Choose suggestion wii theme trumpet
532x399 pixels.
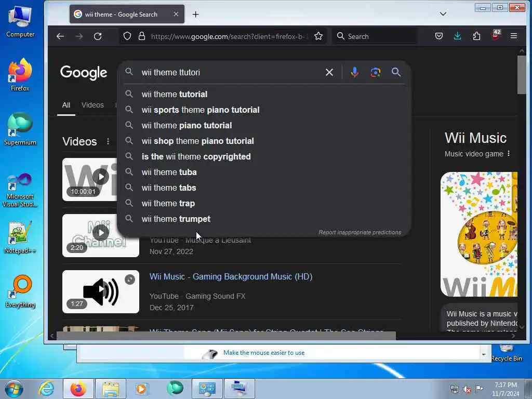264,219
